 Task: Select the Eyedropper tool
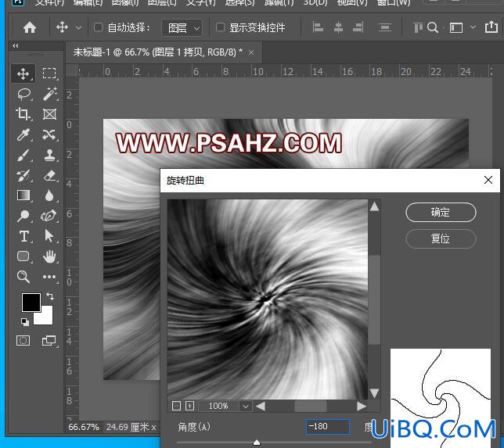point(23,135)
